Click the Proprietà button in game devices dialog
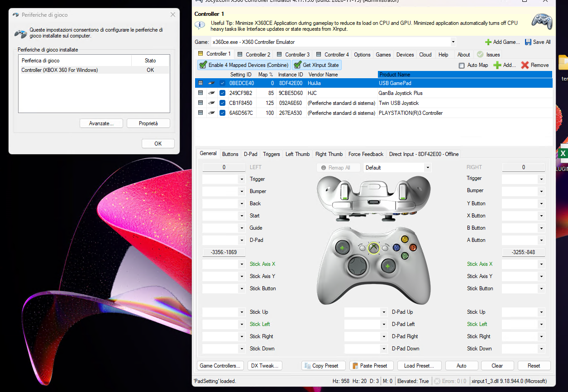568x392 pixels. [x=148, y=123]
